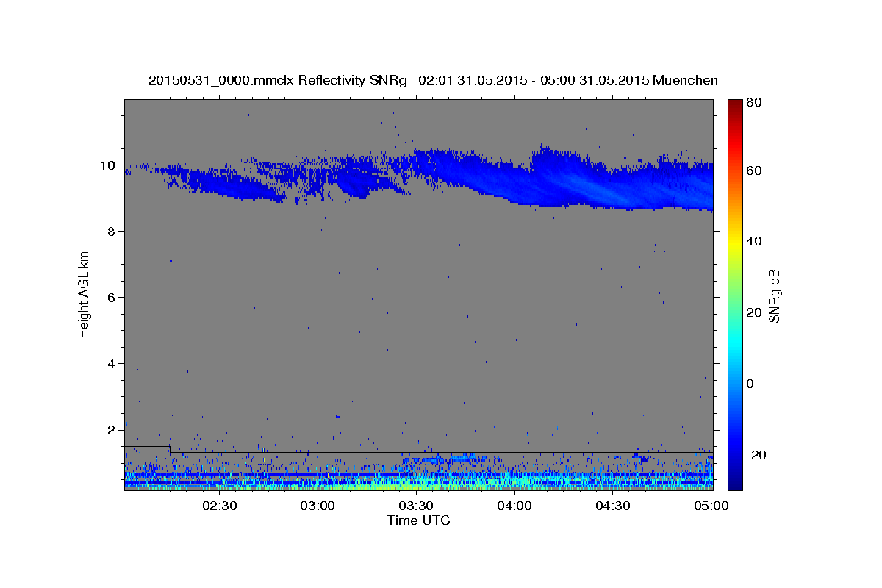The image size is (882, 588).
Task: Pick the yellow band of the colorbar
Action: pyautogui.click(x=735, y=241)
